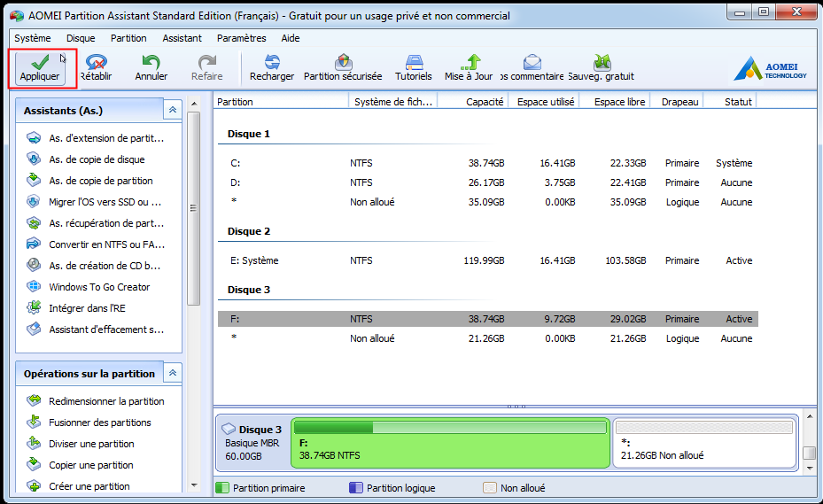The image size is (823, 504).
Task: Click the Sauveg. gratuit toolbar icon
Action: (602, 62)
